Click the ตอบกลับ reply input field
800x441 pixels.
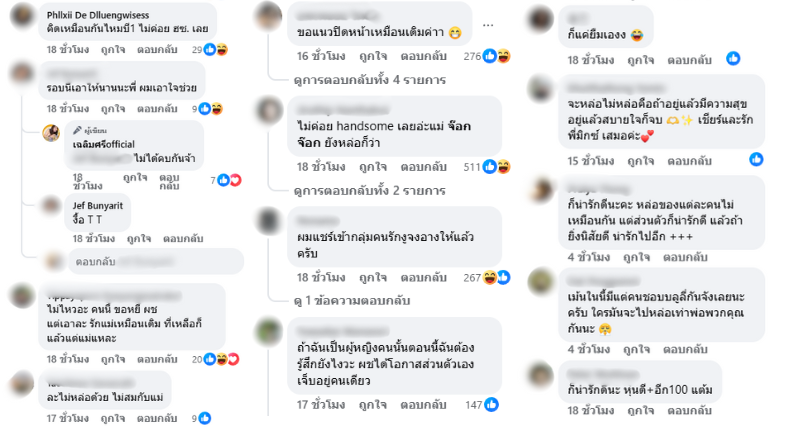[156, 262]
